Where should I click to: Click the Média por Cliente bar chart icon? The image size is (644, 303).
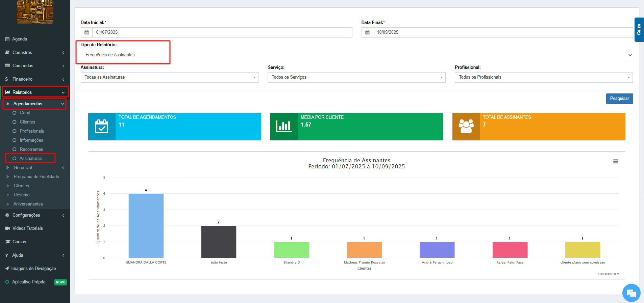[x=284, y=127]
